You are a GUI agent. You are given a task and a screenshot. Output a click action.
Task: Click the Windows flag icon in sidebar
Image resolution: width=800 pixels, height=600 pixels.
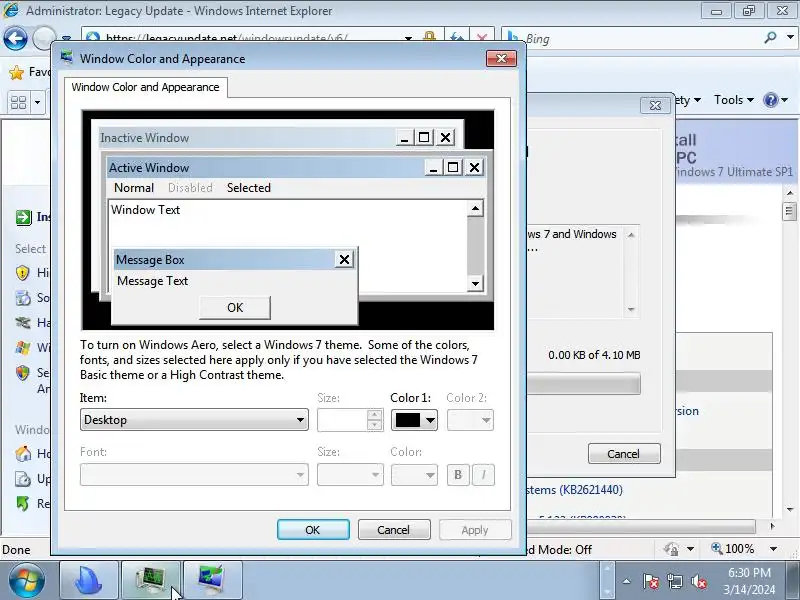pos(23,348)
